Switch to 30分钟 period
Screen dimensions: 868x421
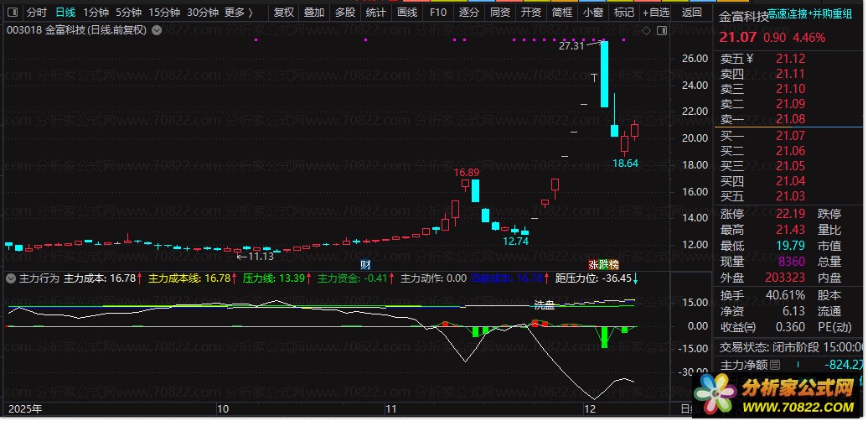click(x=203, y=13)
